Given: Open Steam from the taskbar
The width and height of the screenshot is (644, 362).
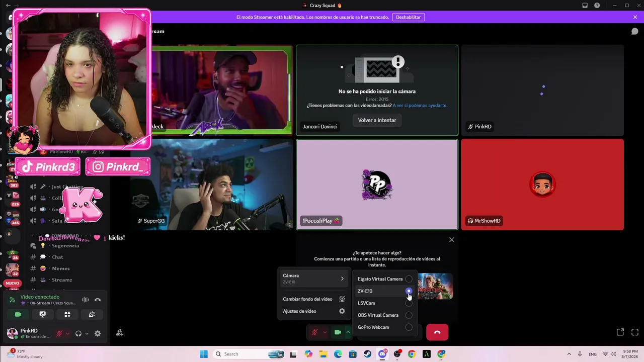Looking at the screenshot, I should coord(368,354).
